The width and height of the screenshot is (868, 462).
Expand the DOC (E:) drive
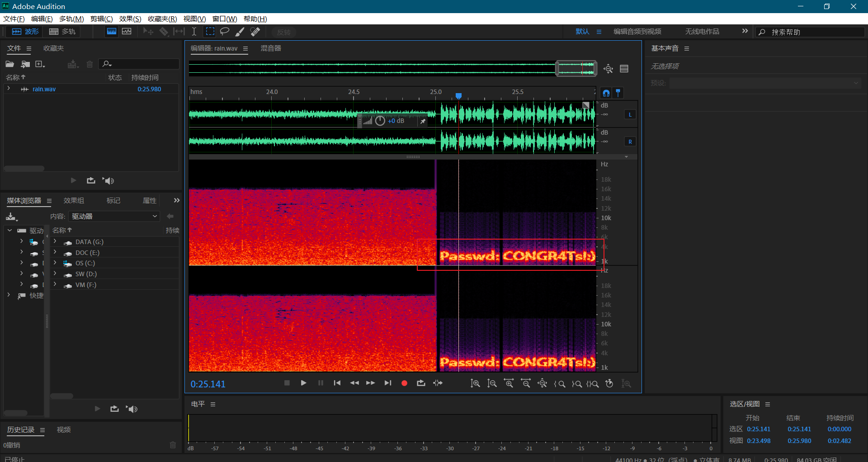click(x=55, y=252)
